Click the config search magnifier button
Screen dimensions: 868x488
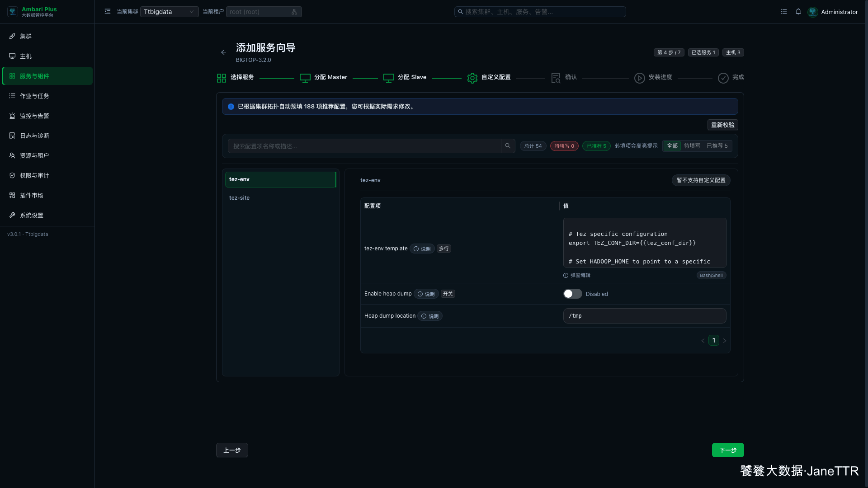click(x=508, y=146)
